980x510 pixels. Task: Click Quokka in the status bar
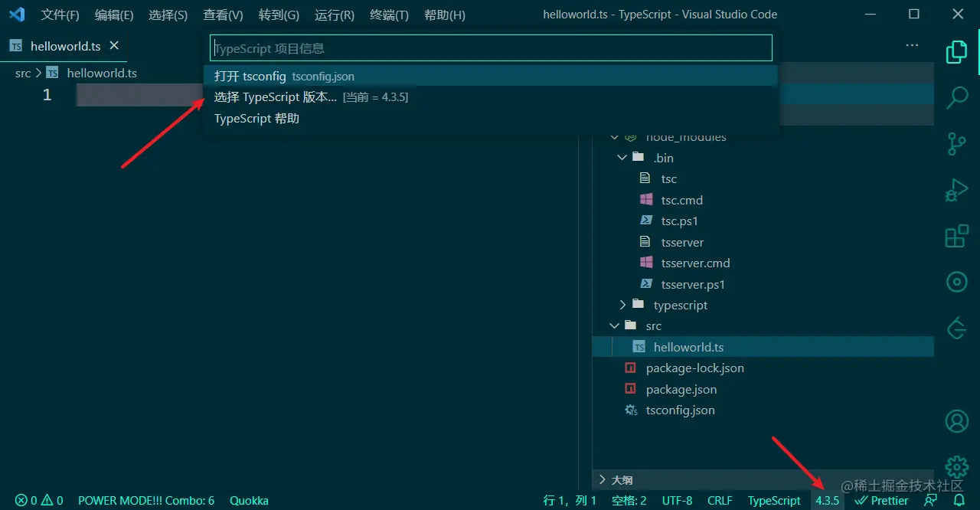249,500
